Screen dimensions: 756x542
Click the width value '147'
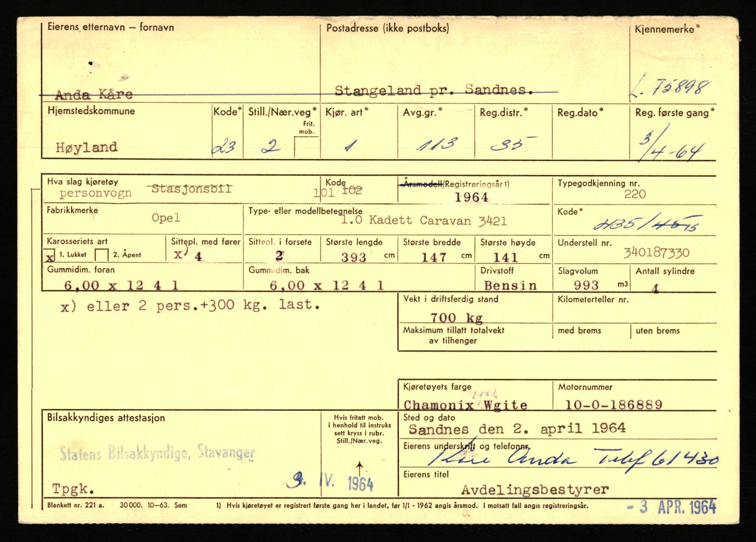[434, 257]
